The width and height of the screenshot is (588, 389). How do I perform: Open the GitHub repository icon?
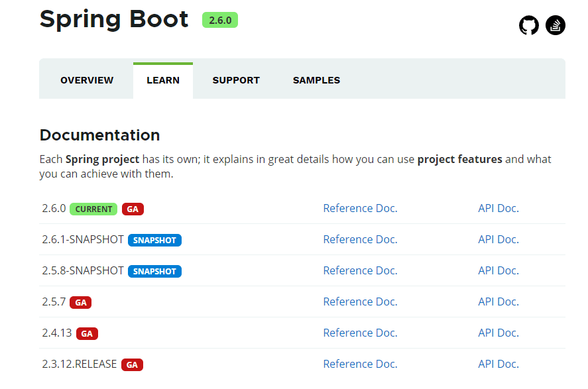528,26
